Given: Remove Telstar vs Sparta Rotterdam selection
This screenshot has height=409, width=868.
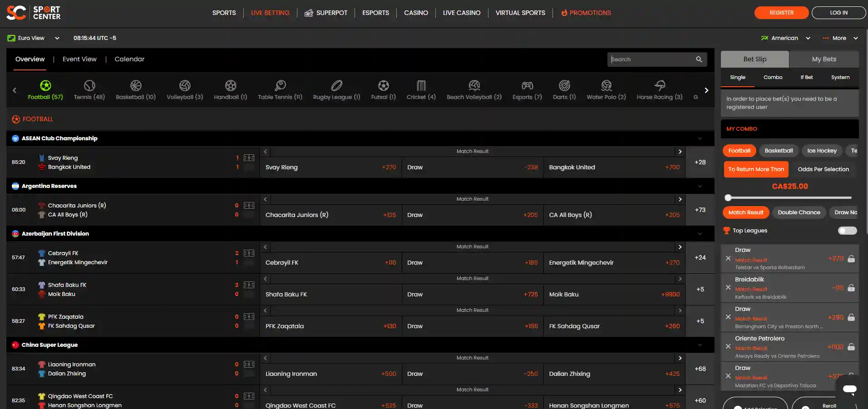Looking at the screenshot, I should pos(728,258).
